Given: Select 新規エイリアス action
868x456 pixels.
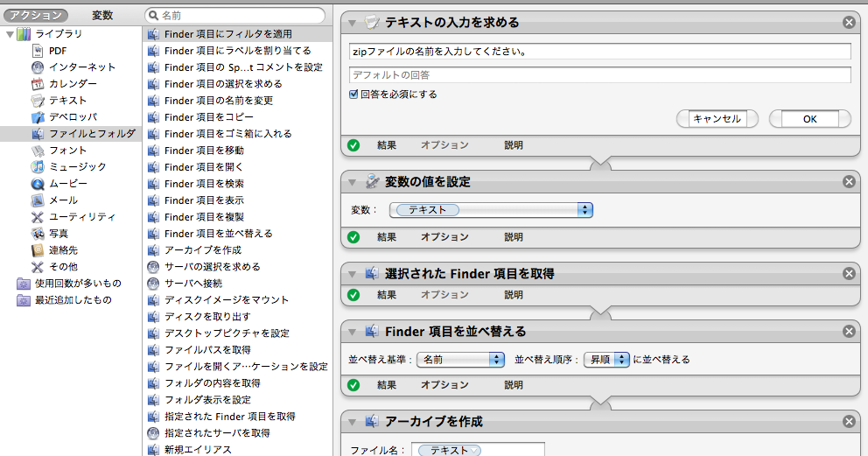Looking at the screenshot, I should (x=237, y=449).
